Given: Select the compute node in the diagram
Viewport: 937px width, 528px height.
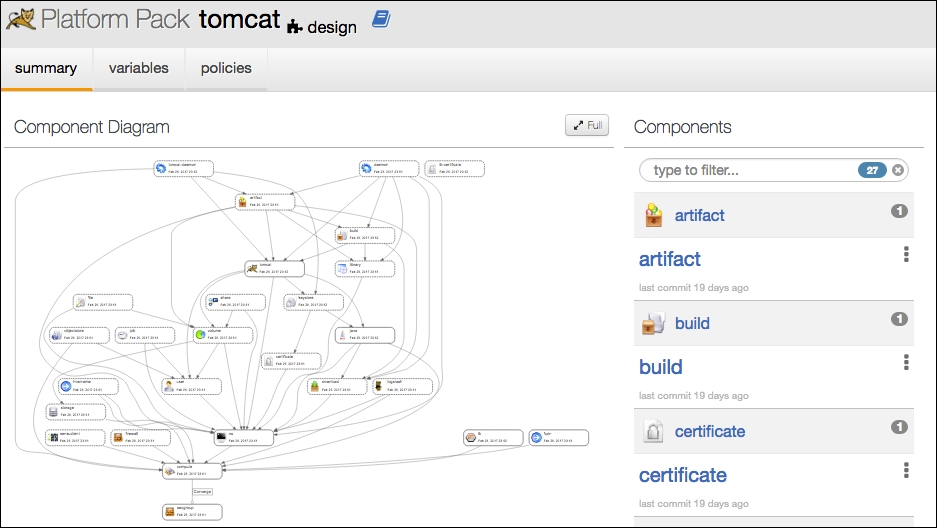Looking at the screenshot, I should point(192,471).
